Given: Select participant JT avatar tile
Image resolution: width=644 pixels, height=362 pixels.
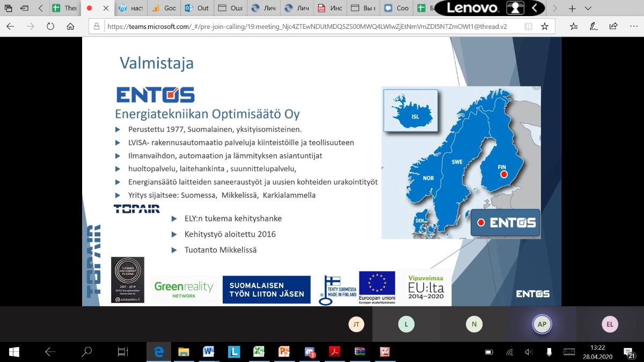Looking at the screenshot, I should tap(355, 324).
